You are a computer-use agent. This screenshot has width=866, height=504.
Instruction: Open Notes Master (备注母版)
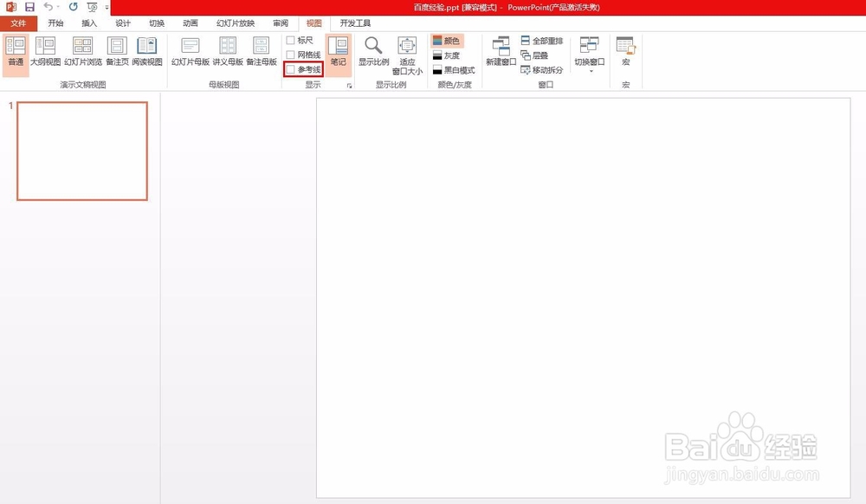point(262,53)
